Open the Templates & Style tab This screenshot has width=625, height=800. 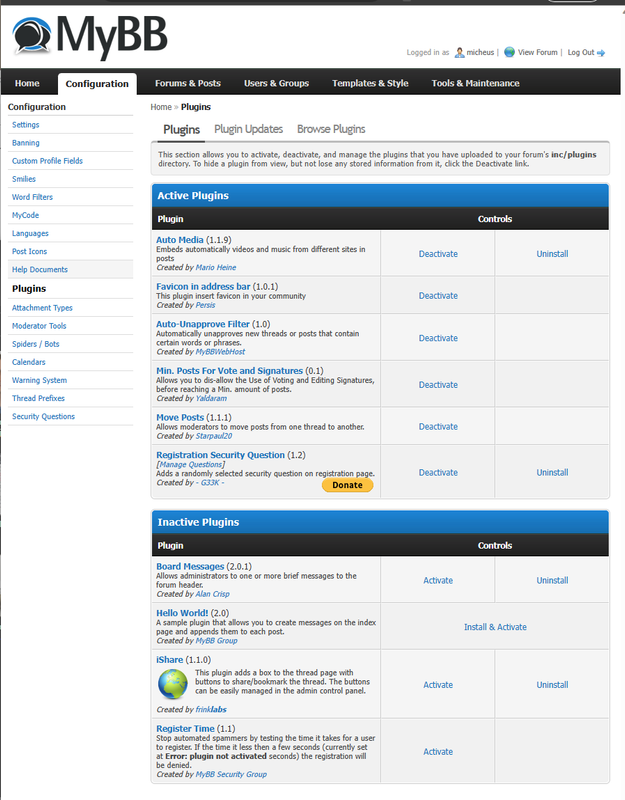(x=370, y=83)
